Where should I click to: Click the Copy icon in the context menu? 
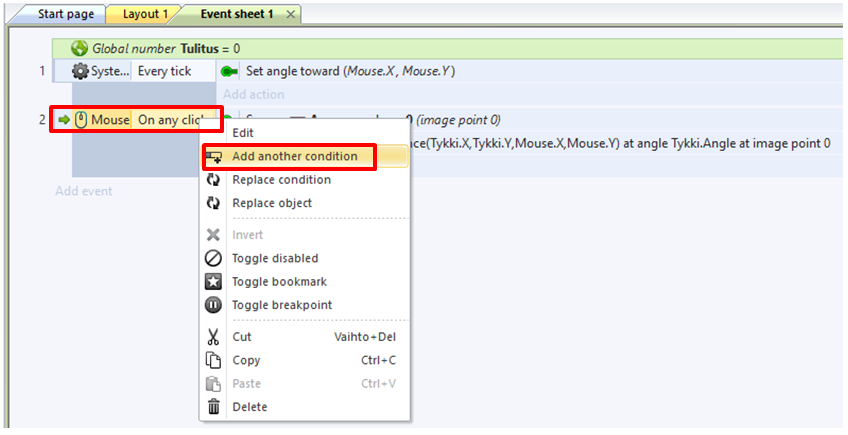point(213,360)
